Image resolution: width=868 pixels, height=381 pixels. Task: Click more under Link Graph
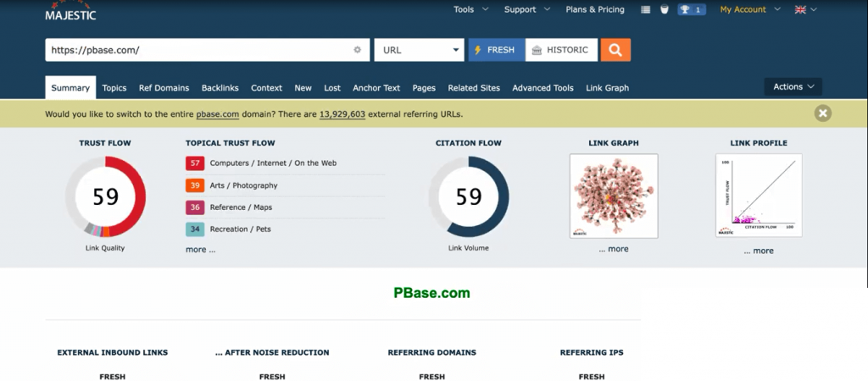pos(614,249)
